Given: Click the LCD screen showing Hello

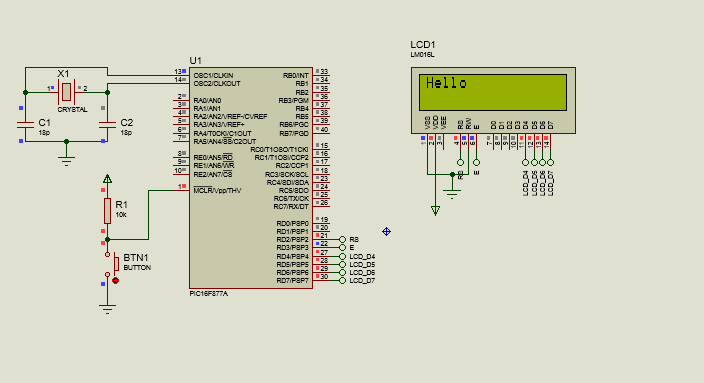Looking at the screenshot, I should tap(493, 92).
